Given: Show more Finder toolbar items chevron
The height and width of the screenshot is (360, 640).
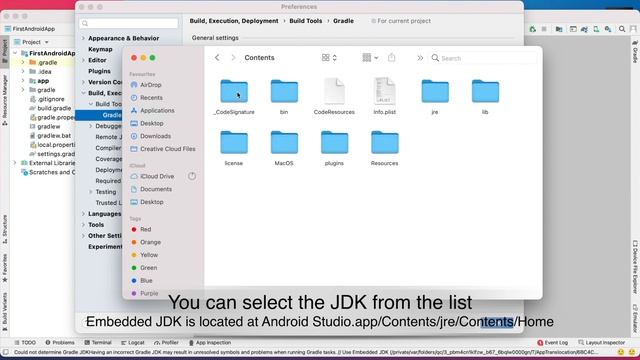Looking at the screenshot, I should [420, 58].
